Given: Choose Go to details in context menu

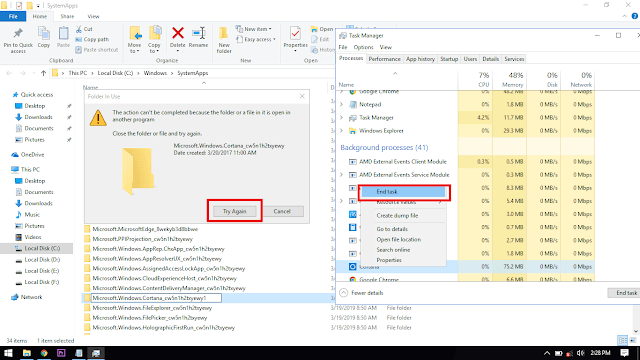Looking at the screenshot, I should (x=392, y=229).
